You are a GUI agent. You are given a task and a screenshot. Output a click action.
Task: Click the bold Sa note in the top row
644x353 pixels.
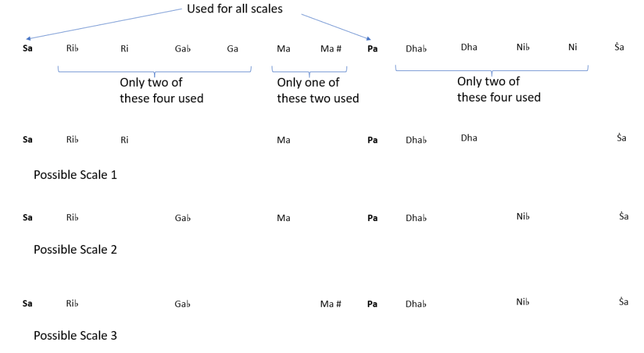pos(28,48)
